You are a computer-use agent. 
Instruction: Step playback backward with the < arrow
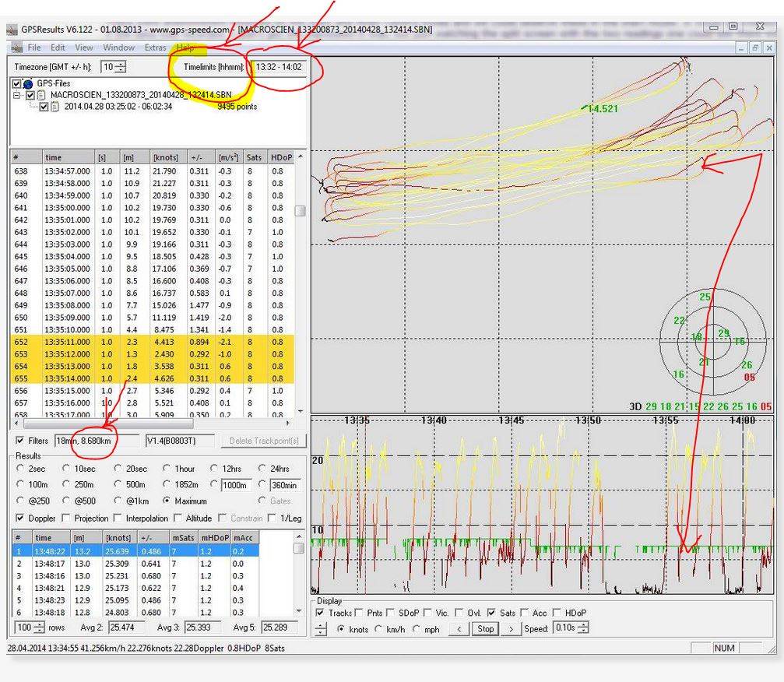point(459,628)
